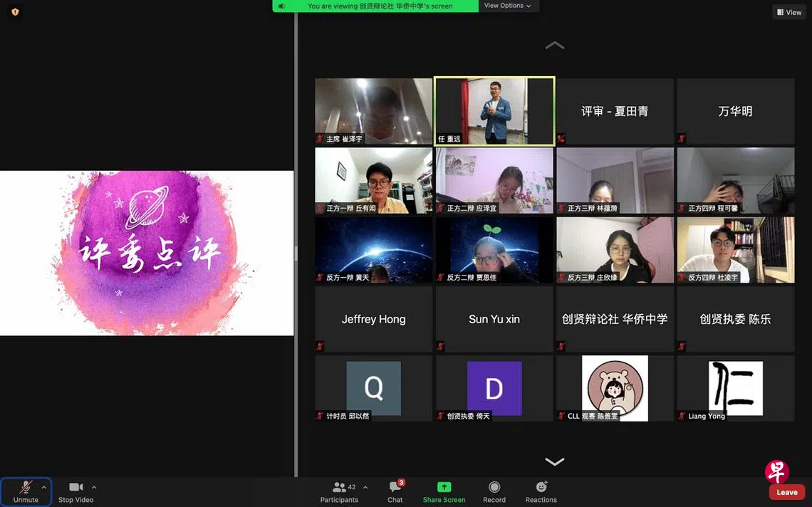The height and width of the screenshot is (507, 812).
Task: Start recording with the Record icon
Action: click(494, 488)
